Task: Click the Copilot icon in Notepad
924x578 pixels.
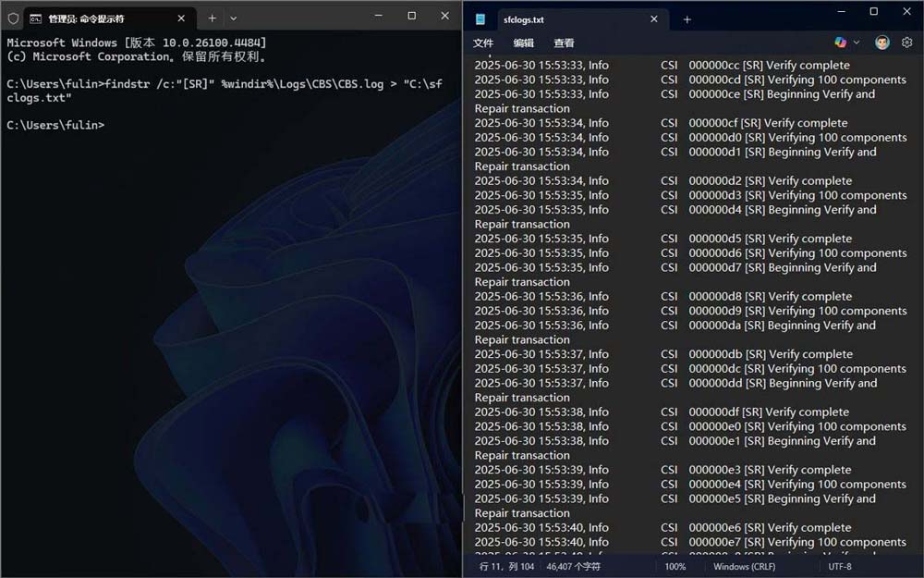Action: click(x=840, y=42)
